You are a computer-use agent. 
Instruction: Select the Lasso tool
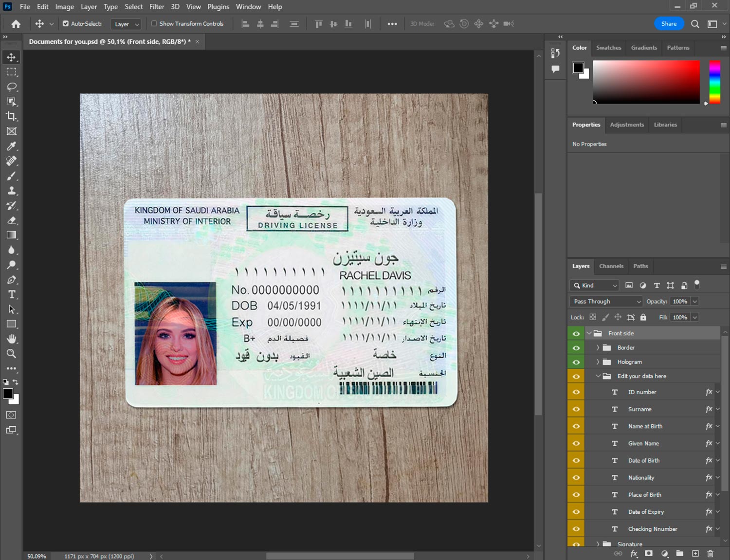click(x=12, y=87)
